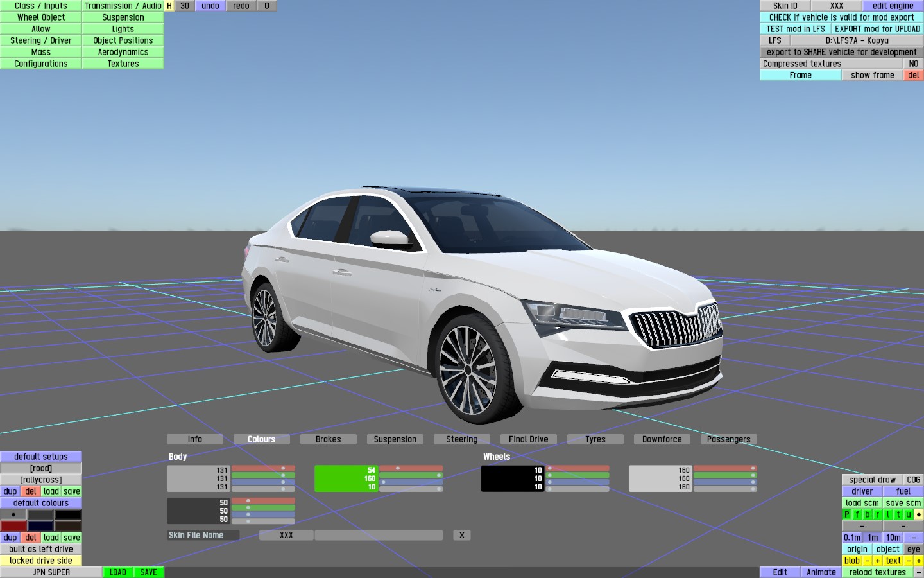The image size is (924, 578).
Task: Click the X button beside skin file name
Action: coord(462,535)
